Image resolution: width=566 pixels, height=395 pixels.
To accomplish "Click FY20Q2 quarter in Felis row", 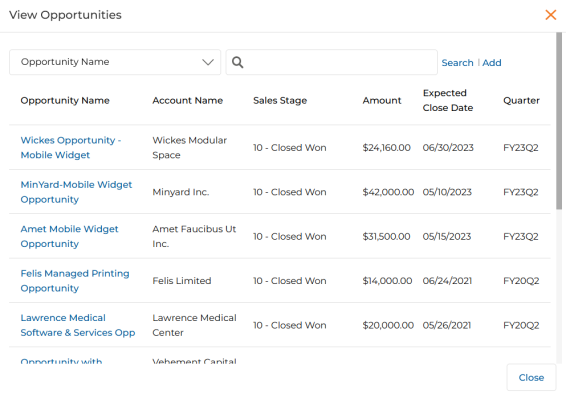I will click(x=521, y=281).
